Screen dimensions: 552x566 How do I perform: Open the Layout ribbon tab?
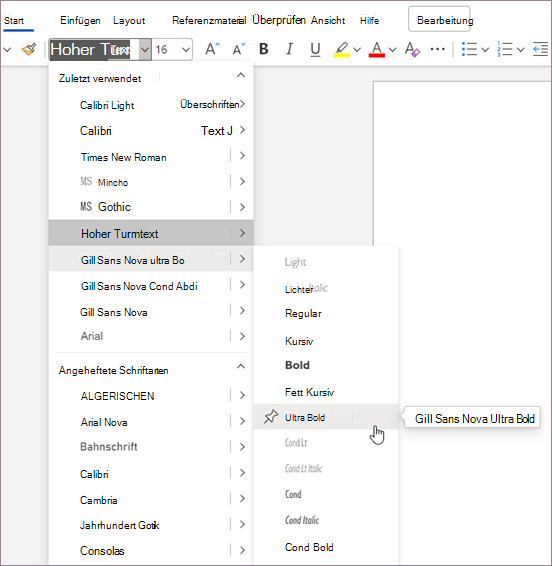pos(129,21)
